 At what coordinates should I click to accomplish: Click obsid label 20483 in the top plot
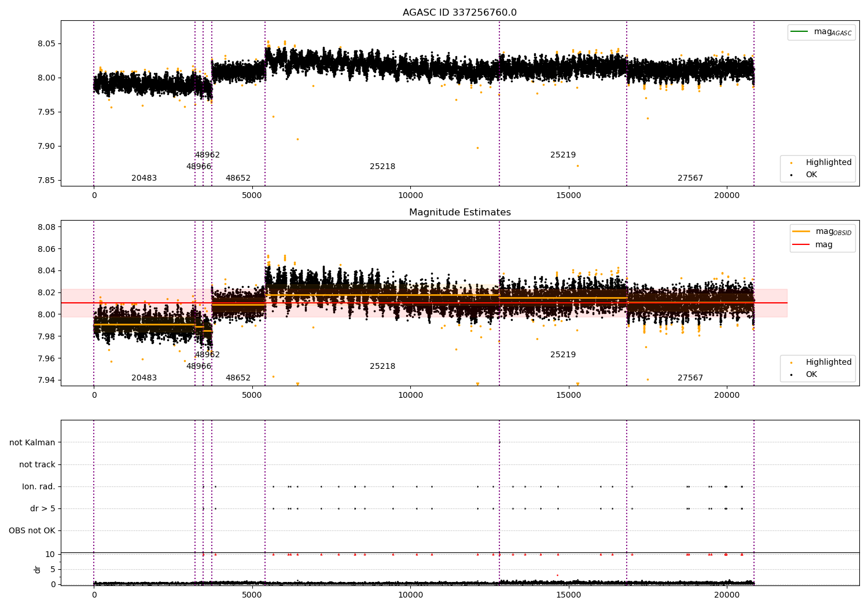pos(144,178)
